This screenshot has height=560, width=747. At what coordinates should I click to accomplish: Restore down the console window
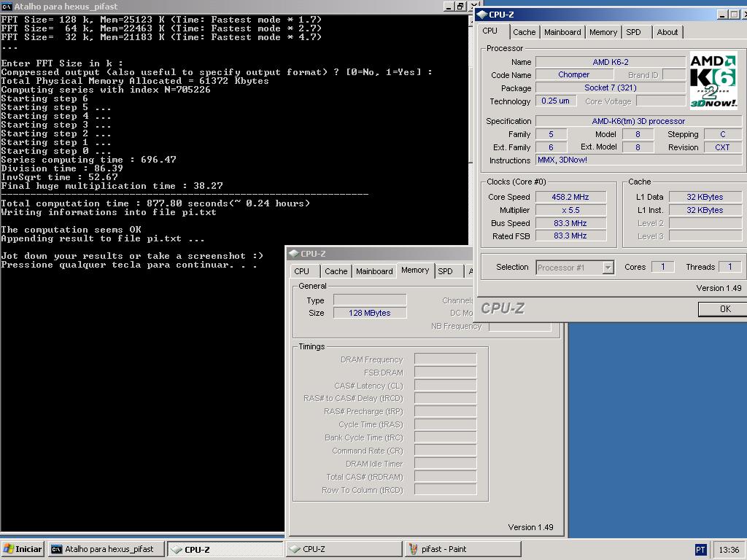(460, 6)
